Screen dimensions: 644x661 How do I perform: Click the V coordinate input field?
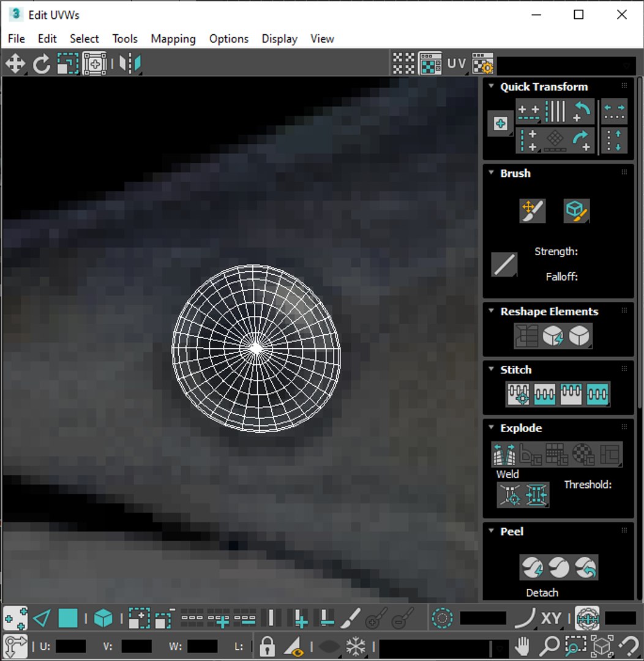click(x=137, y=646)
